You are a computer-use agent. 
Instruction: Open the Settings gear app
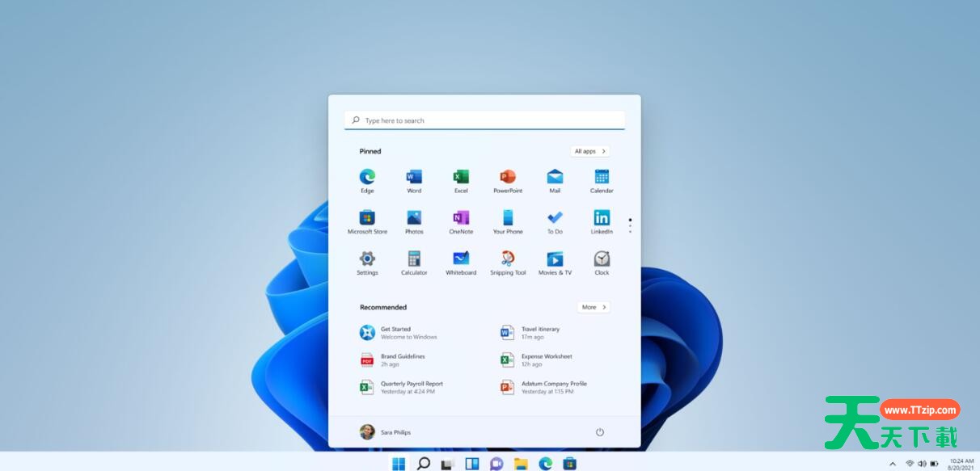(x=367, y=259)
